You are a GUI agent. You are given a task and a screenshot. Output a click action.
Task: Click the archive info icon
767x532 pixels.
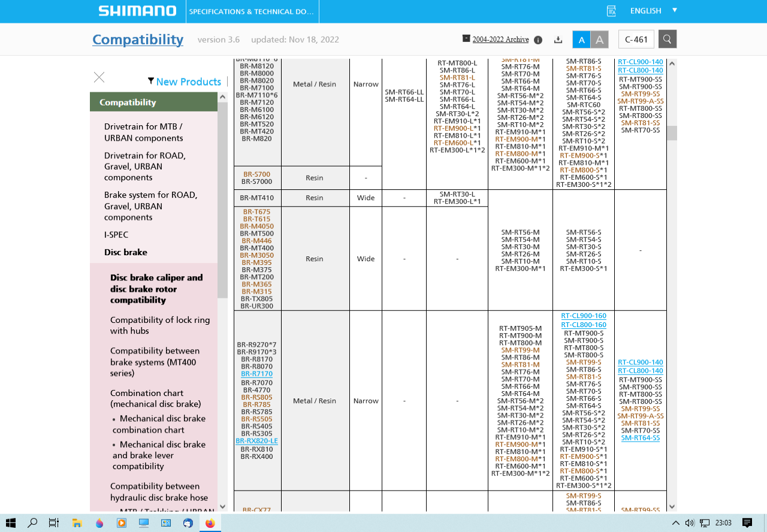click(x=538, y=40)
